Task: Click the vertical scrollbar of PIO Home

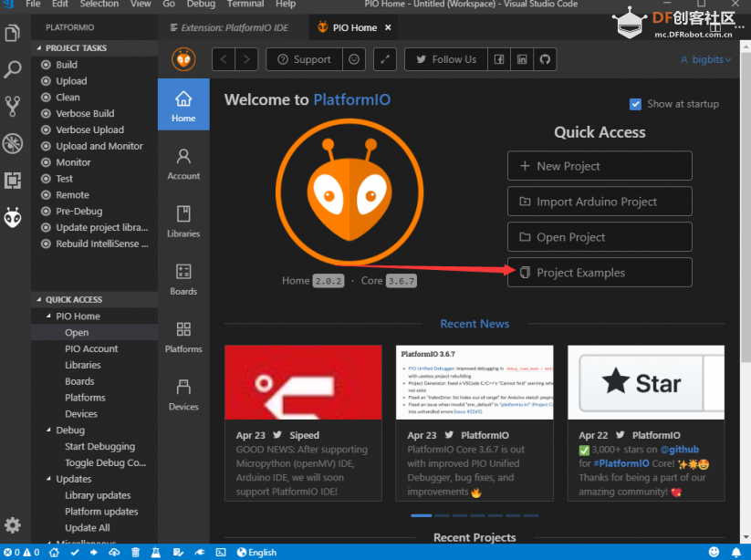Action: [x=746, y=206]
